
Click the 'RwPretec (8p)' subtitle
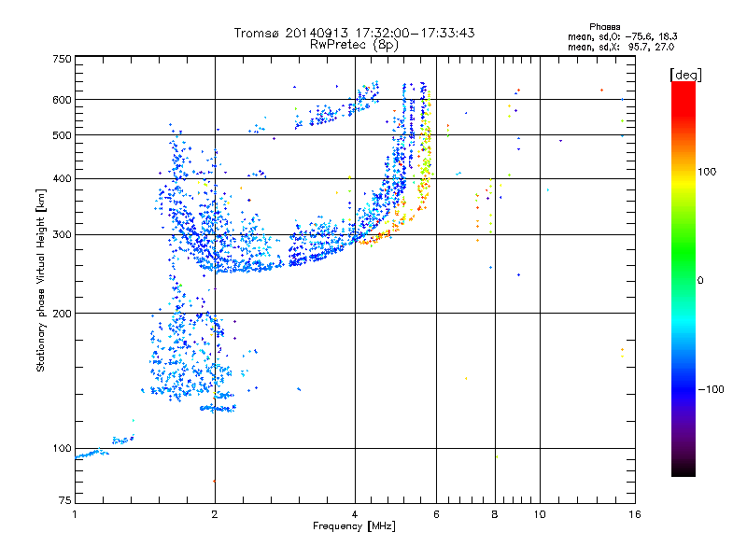coord(354,45)
